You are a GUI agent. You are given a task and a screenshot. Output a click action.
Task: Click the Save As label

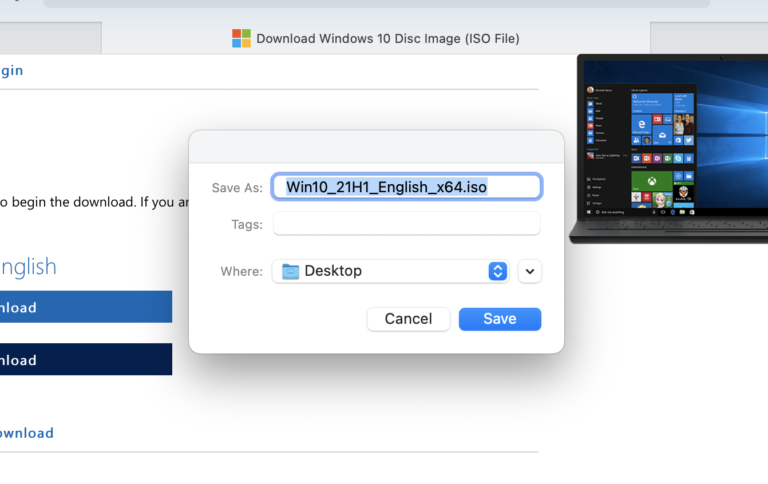click(237, 188)
